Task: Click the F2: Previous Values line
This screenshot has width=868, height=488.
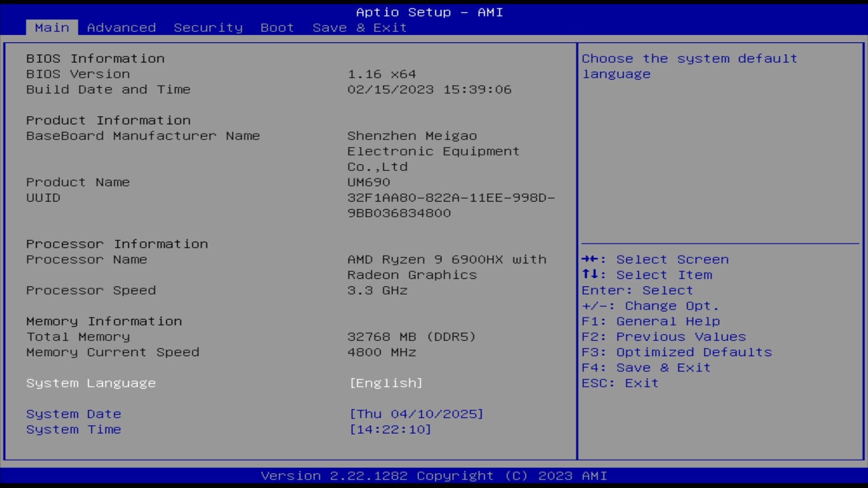Action: (664, 337)
